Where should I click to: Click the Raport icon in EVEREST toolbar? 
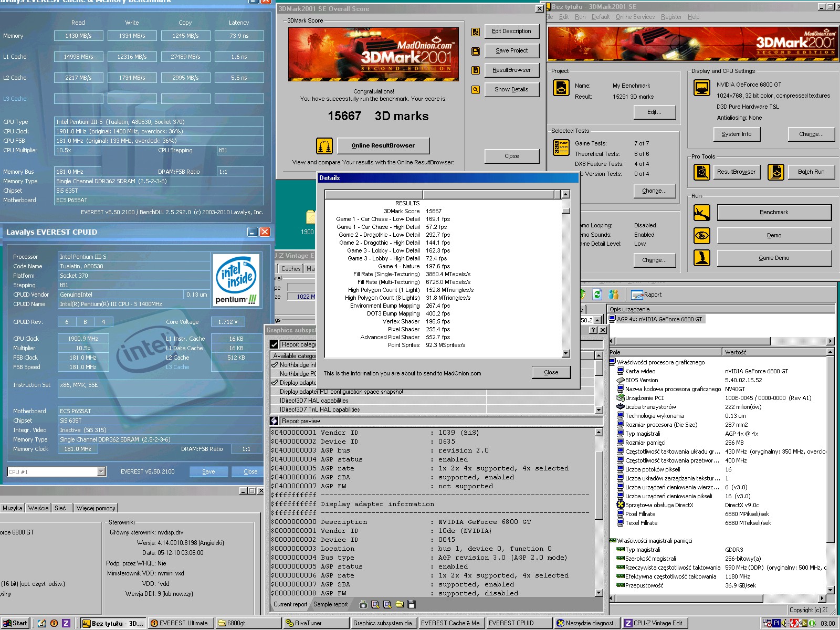(637, 295)
